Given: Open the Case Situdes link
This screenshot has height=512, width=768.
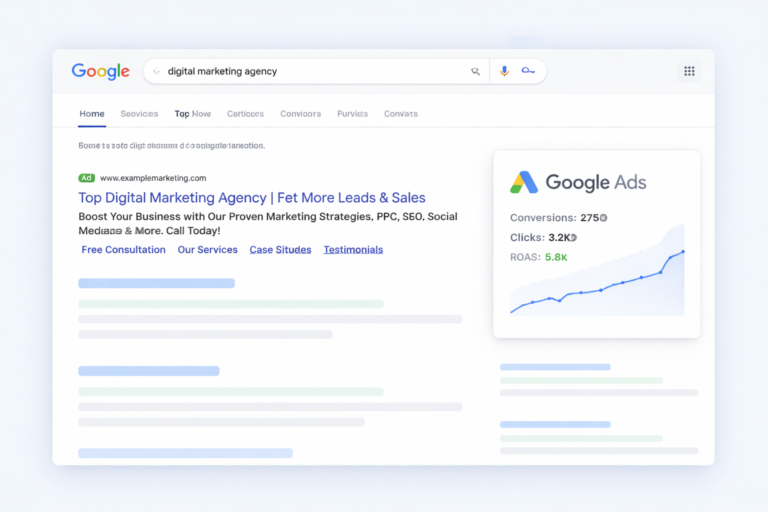Looking at the screenshot, I should pos(280,250).
